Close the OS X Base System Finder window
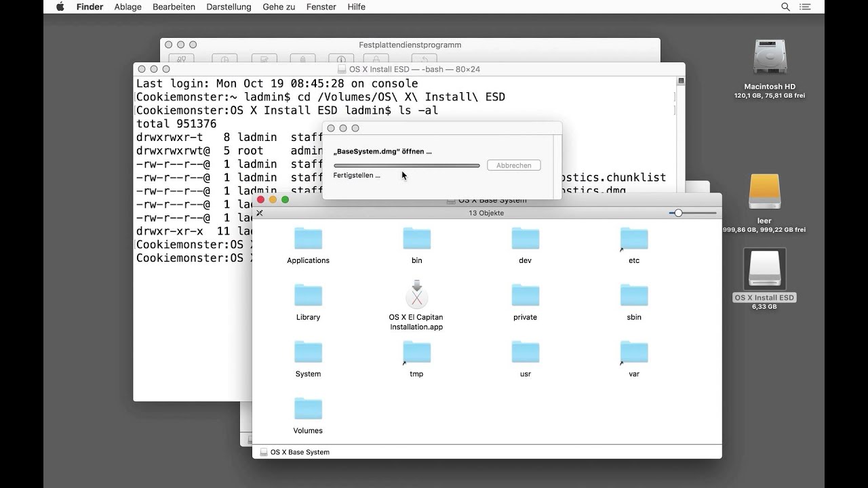The width and height of the screenshot is (868, 488). (x=260, y=199)
